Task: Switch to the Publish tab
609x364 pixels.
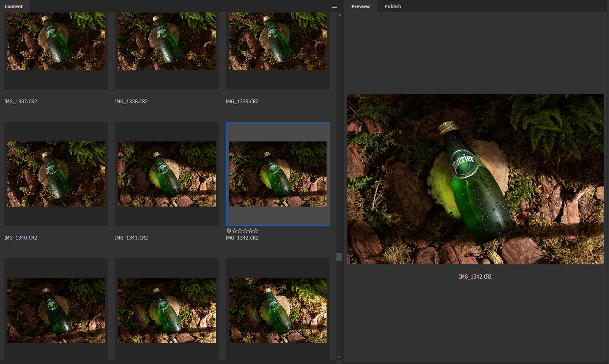Action: pos(393,6)
